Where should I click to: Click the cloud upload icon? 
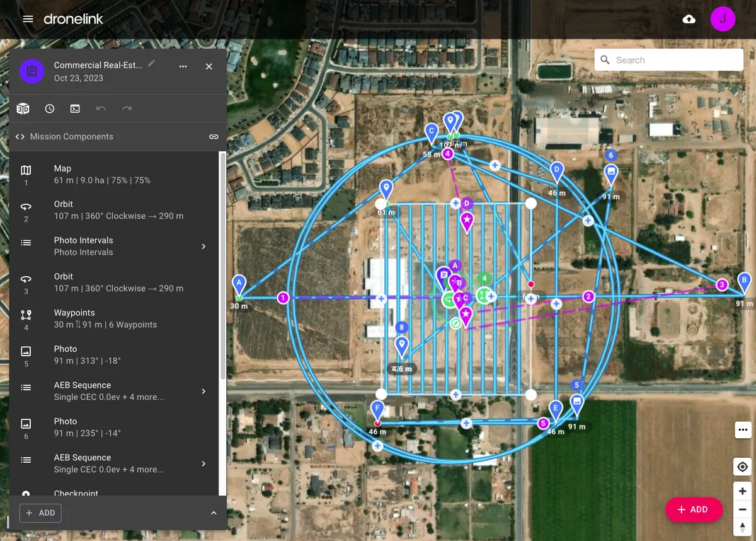click(x=689, y=19)
